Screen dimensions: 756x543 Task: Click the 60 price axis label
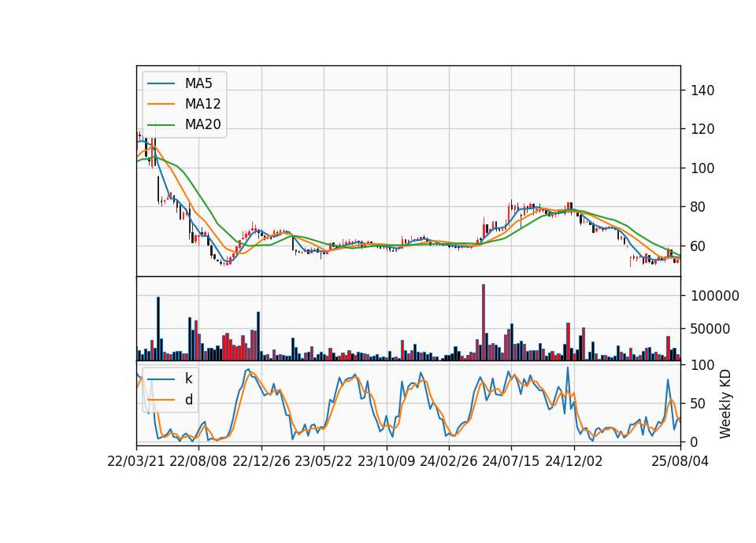click(x=699, y=246)
